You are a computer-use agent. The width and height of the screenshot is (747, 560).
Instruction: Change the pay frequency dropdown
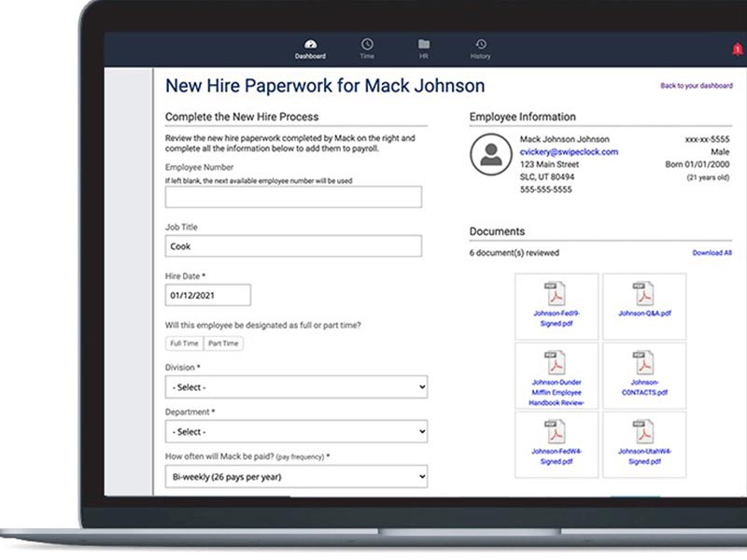(x=295, y=476)
